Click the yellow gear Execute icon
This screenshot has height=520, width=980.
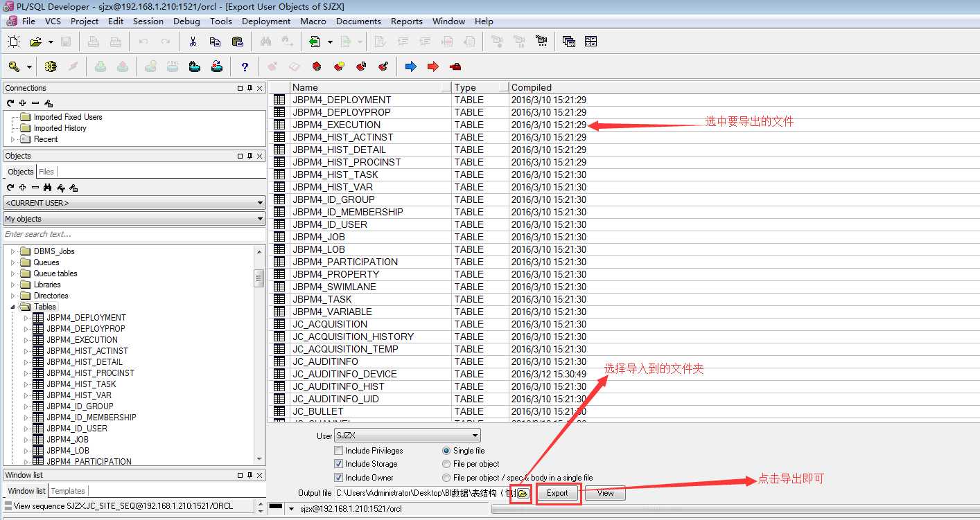51,66
